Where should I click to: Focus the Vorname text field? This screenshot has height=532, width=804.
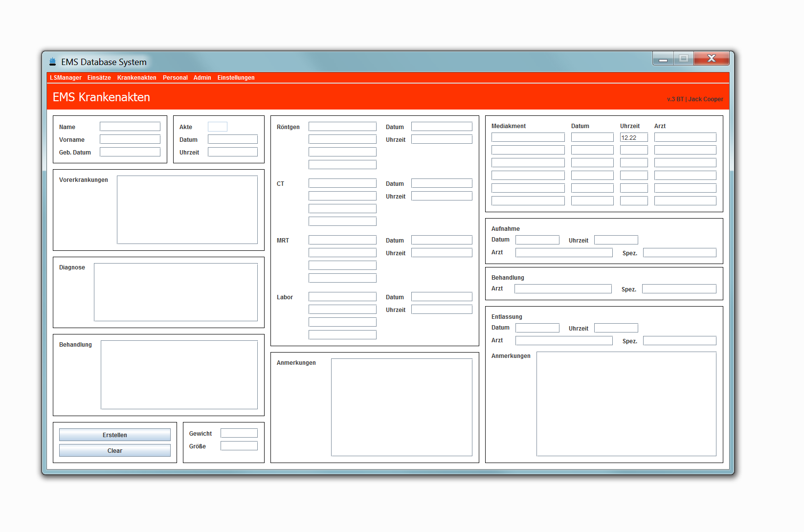click(x=130, y=139)
